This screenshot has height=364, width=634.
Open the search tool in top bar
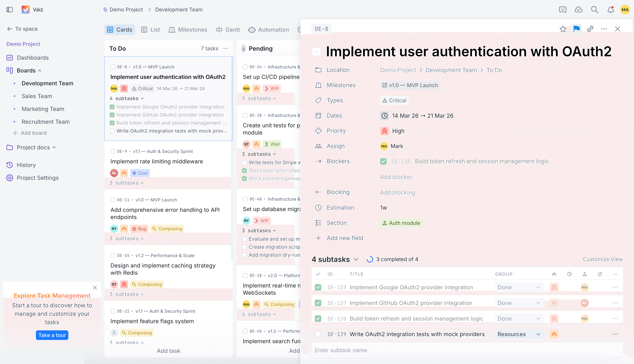click(595, 9)
